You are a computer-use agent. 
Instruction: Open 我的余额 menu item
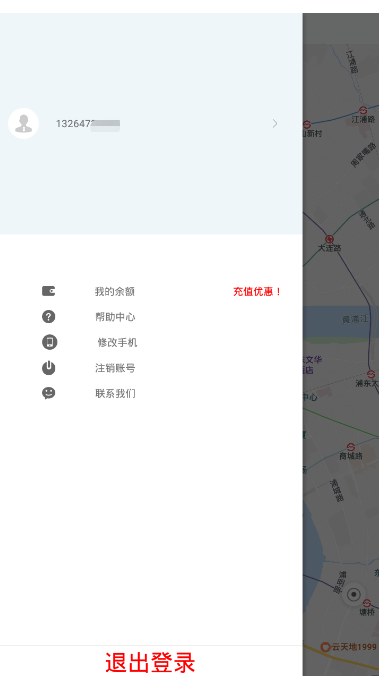click(115, 291)
